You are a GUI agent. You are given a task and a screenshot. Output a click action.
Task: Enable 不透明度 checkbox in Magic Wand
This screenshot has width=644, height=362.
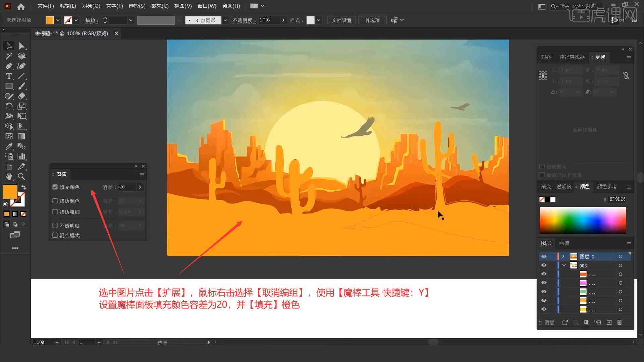pos(55,226)
